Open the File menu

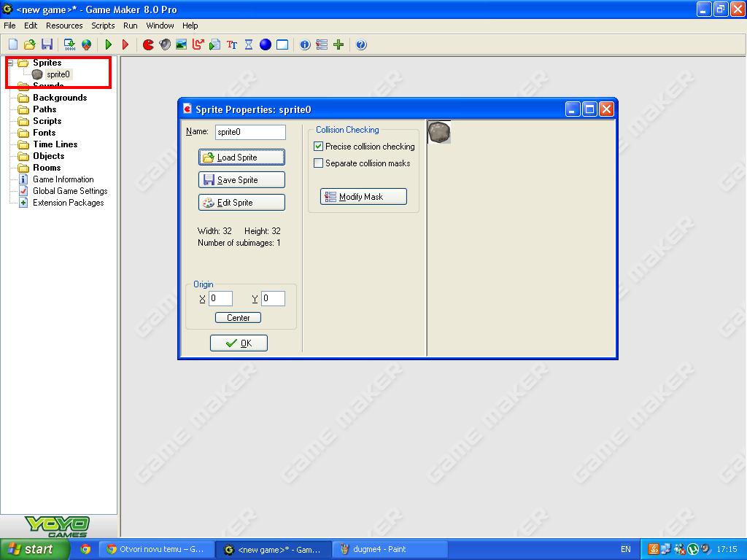[9, 26]
